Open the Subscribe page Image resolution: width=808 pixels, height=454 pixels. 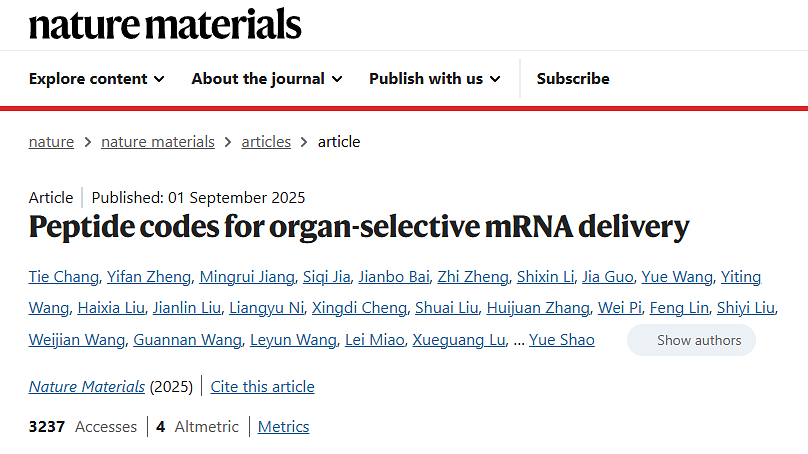coord(573,78)
